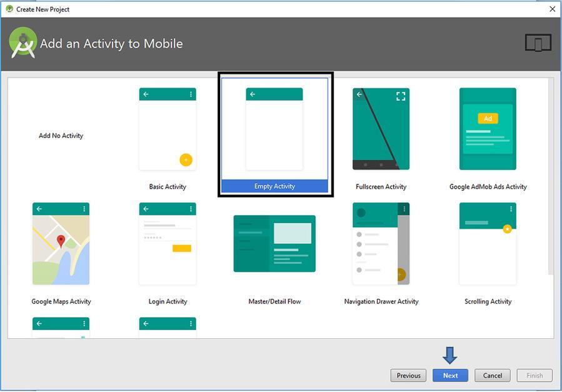Click the Google Maps Activity label
The height and width of the screenshot is (392, 562).
(x=61, y=301)
